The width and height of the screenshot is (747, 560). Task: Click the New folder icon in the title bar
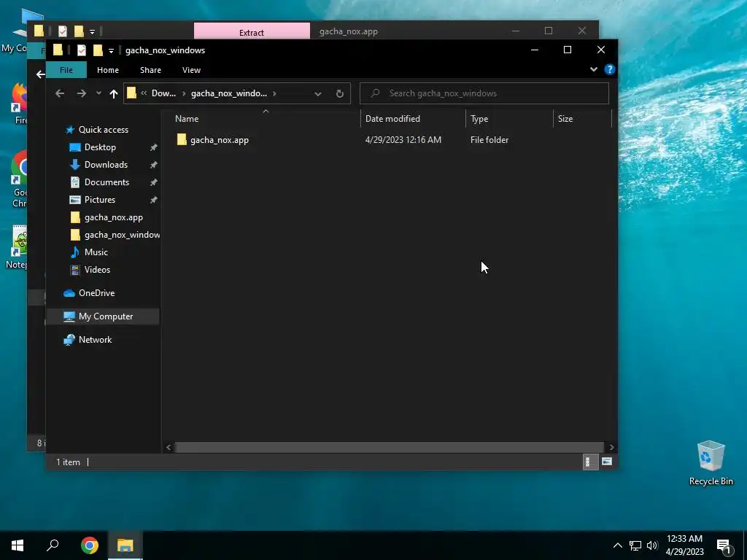[98, 50]
